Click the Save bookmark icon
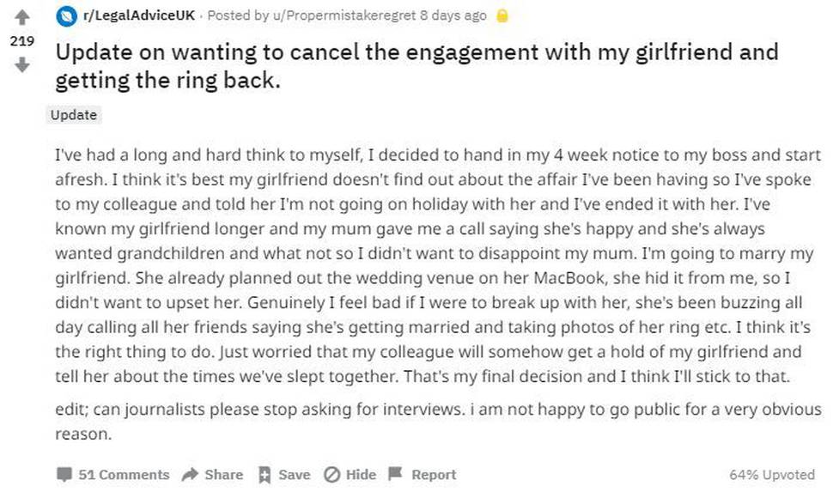The image size is (833, 504). coord(264,474)
